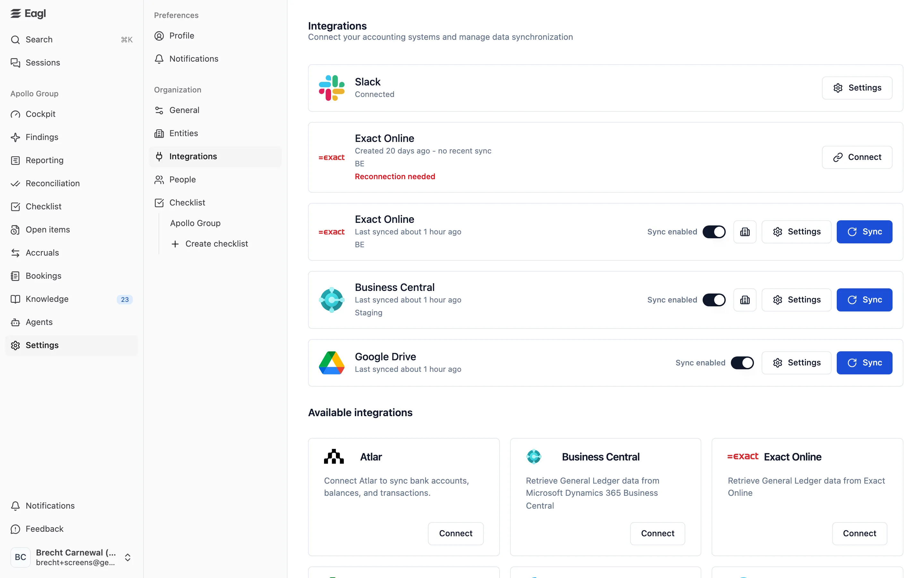The width and height of the screenshot is (924, 578).
Task: Open Findings via its sparkle icon
Action: point(15,137)
